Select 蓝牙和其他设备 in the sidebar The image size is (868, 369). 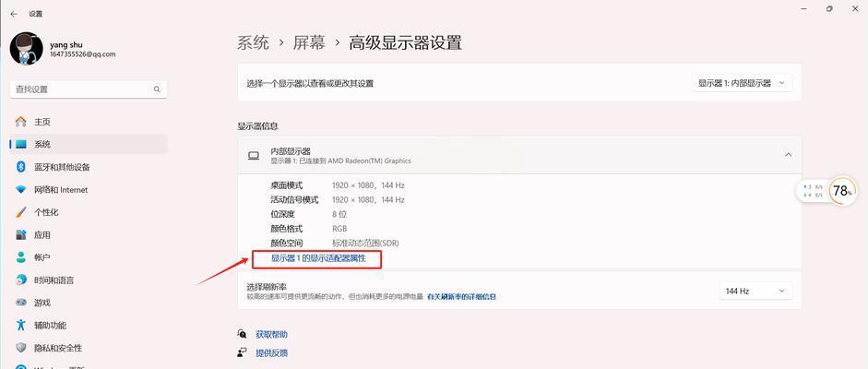click(x=89, y=167)
